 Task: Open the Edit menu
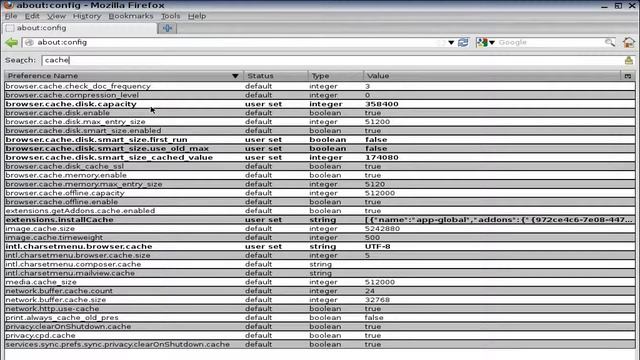pos(32,16)
